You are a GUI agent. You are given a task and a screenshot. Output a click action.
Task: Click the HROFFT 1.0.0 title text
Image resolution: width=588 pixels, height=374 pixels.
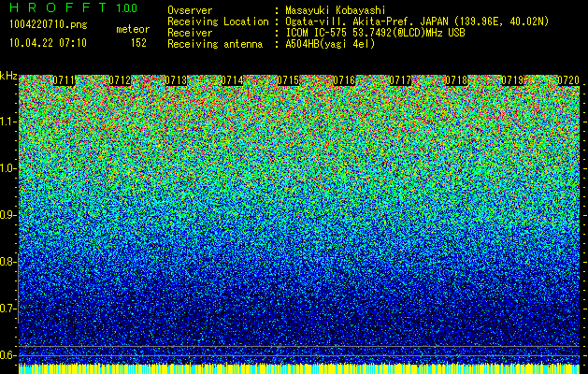pos(74,7)
